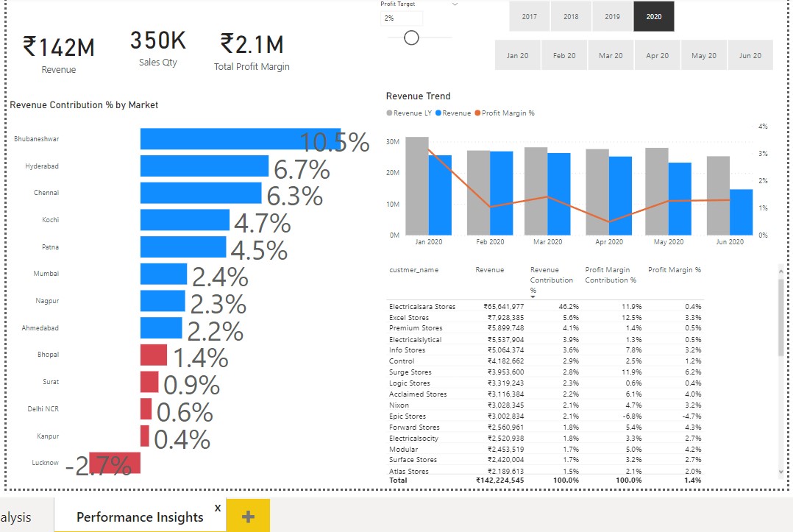Image resolution: width=793 pixels, height=532 pixels.
Task: Select the red Bhopal bar
Action: (153, 355)
